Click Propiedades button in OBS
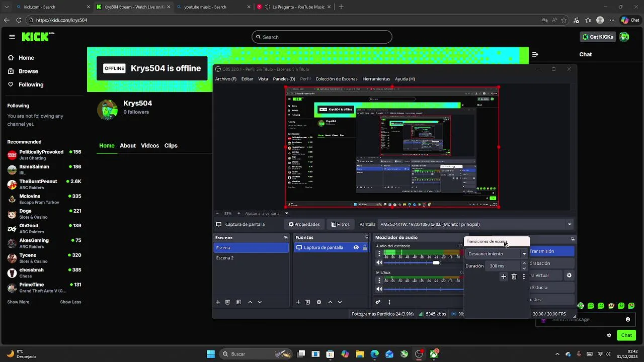This screenshot has width=644, height=362. 304,224
